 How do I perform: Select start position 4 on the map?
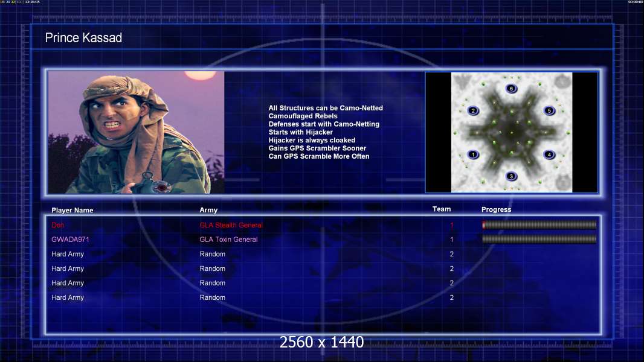click(x=549, y=154)
